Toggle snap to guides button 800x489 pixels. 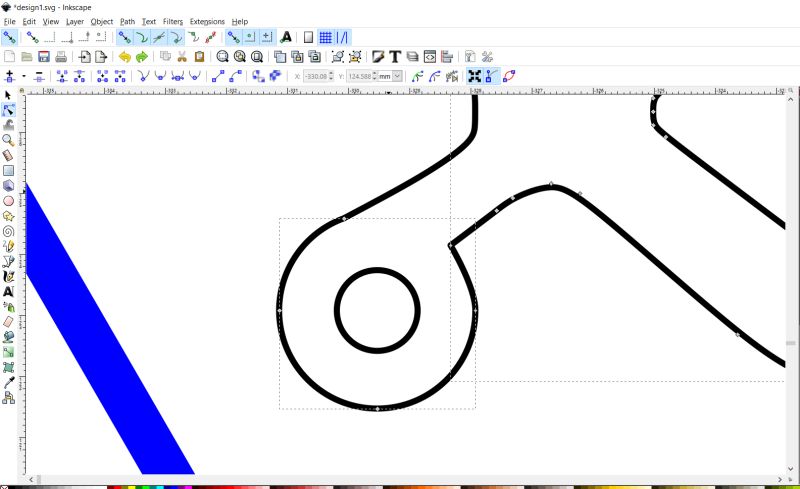pos(342,37)
